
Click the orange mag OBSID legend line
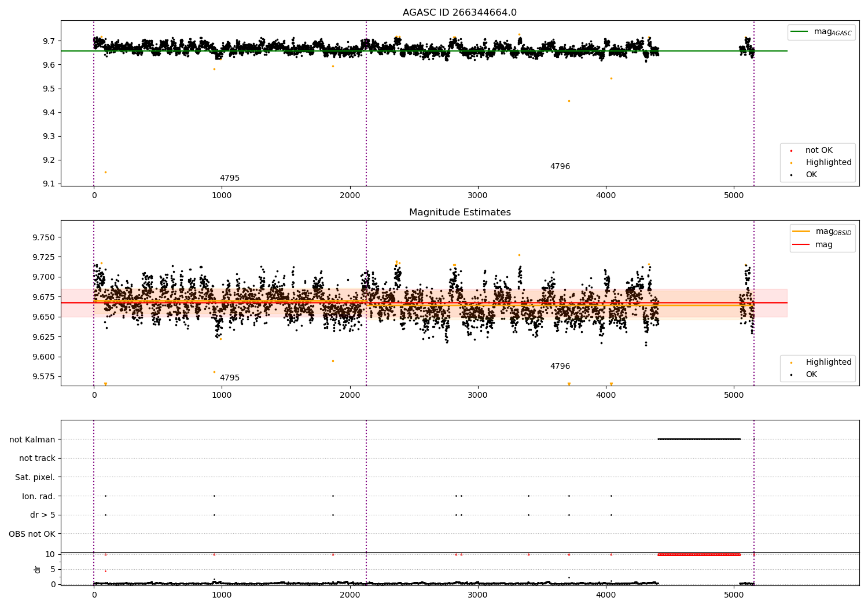pos(801,232)
